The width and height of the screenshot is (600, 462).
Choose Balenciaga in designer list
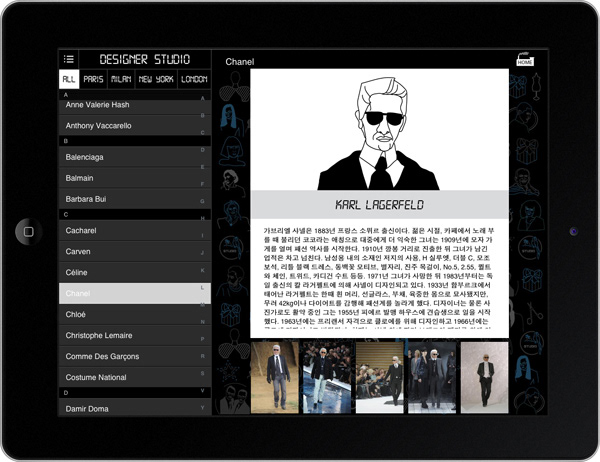[x=126, y=157]
